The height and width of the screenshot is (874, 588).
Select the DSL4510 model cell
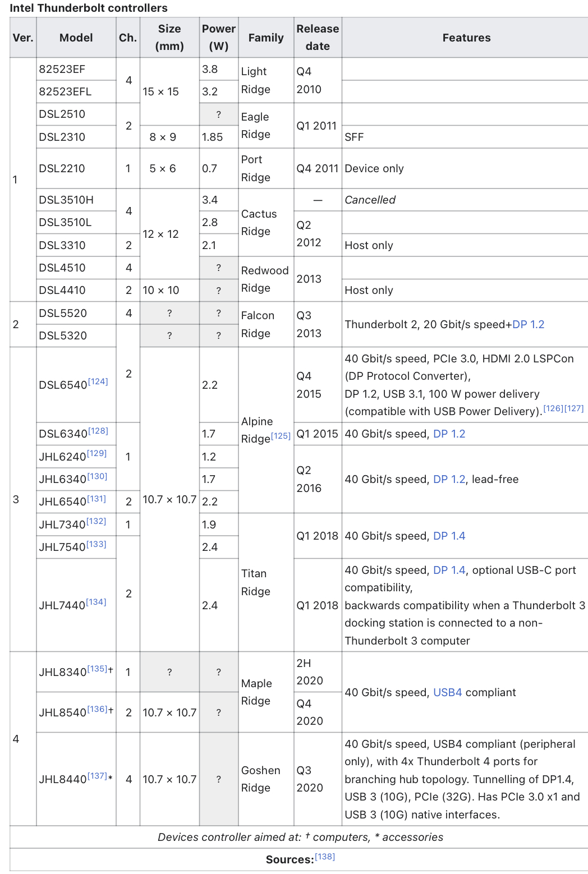coord(76,268)
